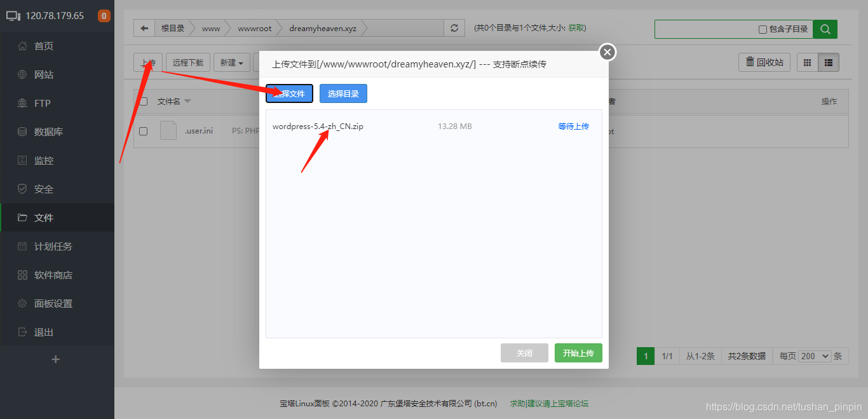The width and height of the screenshot is (868, 419).
Task: Click the 操作 column header
Action: [829, 101]
